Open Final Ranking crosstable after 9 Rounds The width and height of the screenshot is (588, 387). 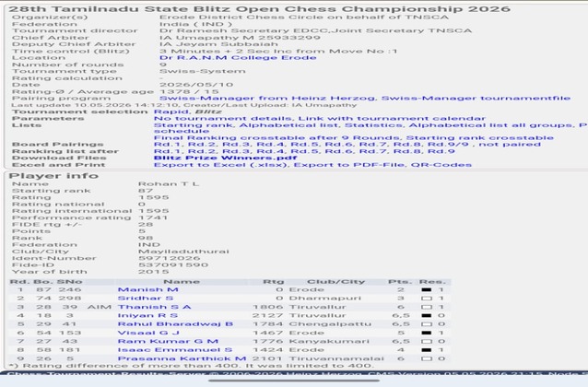coord(277,138)
